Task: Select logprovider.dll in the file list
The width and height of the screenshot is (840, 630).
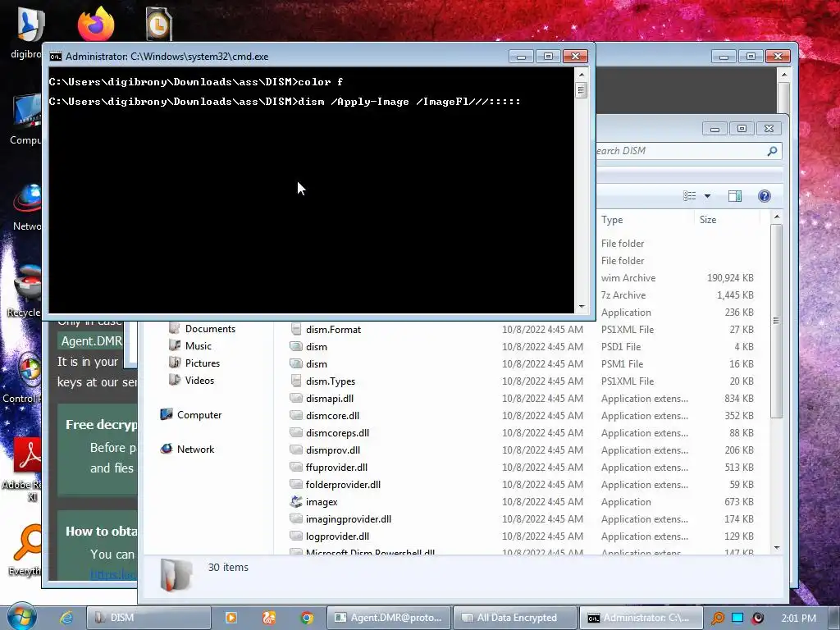Action: [337, 536]
